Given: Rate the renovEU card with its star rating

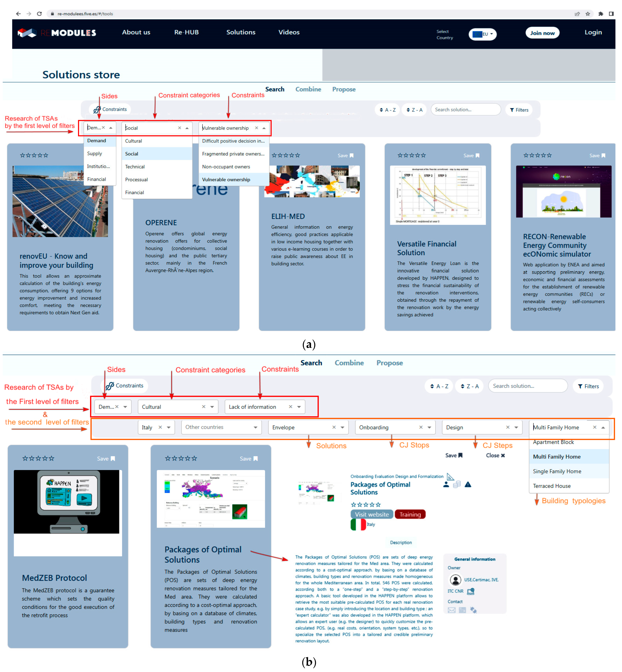Looking at the screenshot, I should [34, 155].
